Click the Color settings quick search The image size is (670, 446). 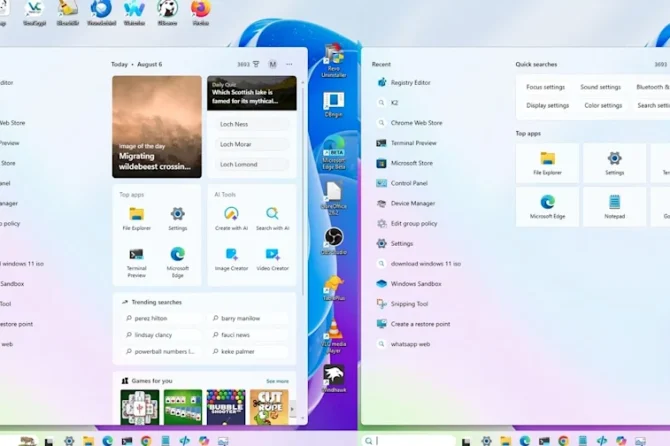[603, 105]
